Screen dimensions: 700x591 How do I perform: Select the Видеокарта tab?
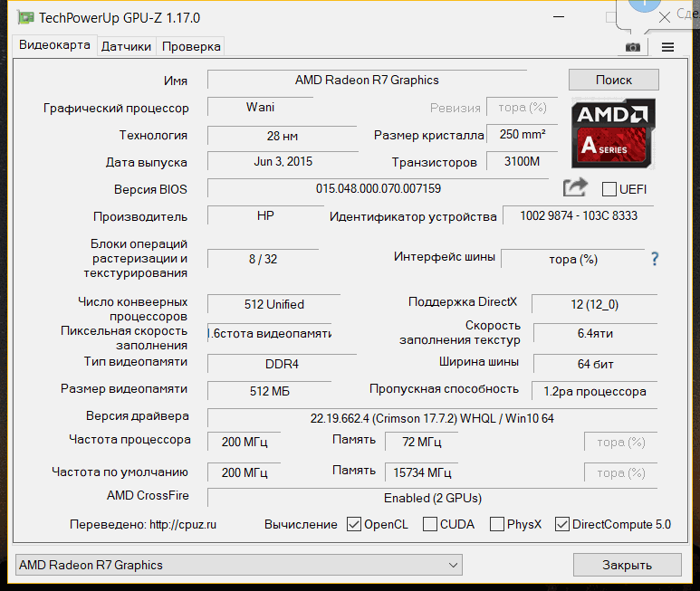54,45
